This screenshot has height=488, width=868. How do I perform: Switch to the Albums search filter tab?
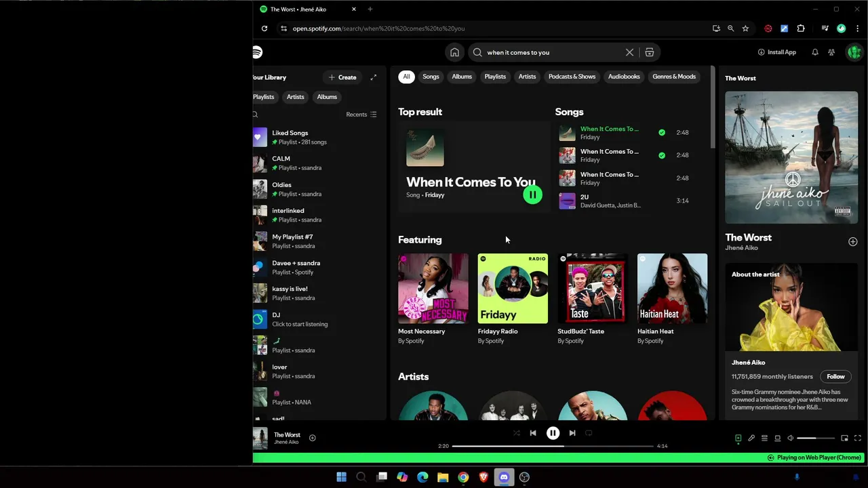tap(462, 77)
